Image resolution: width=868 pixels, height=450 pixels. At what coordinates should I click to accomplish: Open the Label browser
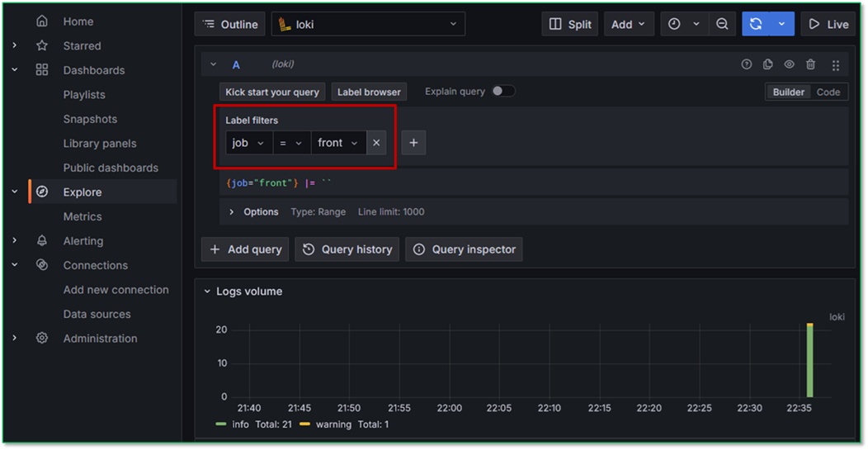coord(370,92)
